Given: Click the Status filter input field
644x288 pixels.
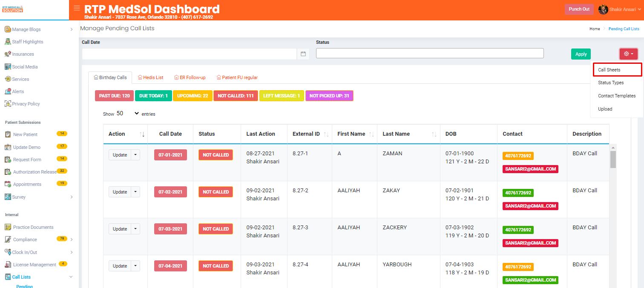Looking at the screenshot, I should point(430,53).
